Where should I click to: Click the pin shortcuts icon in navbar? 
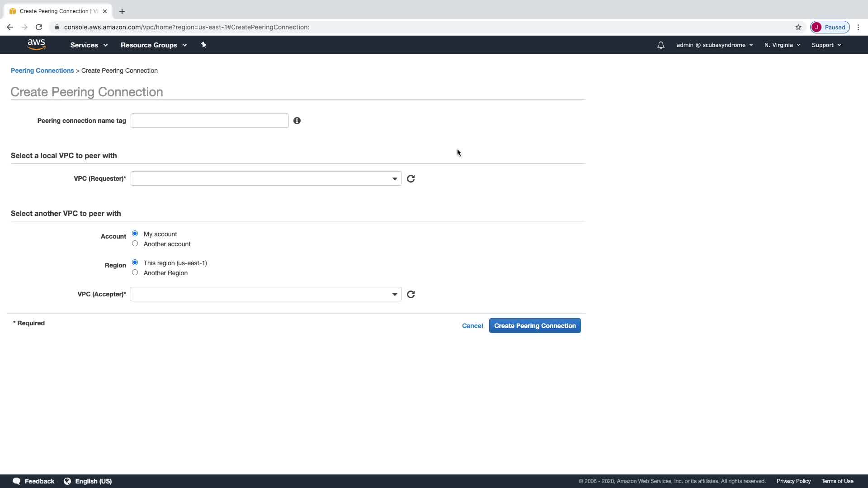tap(203, 45)
